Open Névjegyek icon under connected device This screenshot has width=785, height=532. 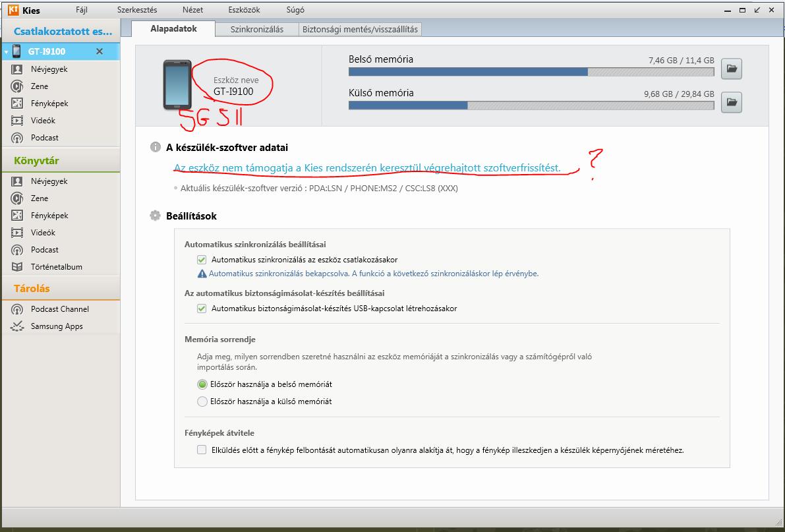pos(17,69)
